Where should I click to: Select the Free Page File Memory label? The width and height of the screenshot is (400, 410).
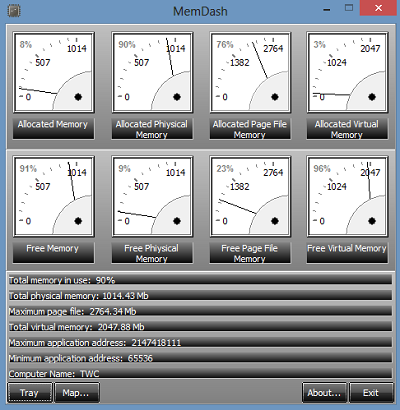[x=250, y=252]
